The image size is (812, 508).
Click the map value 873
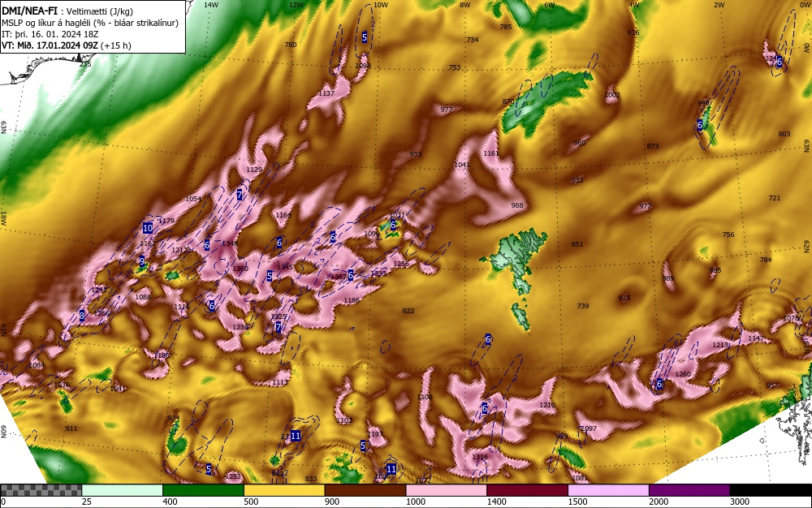[x=653, y=146]
